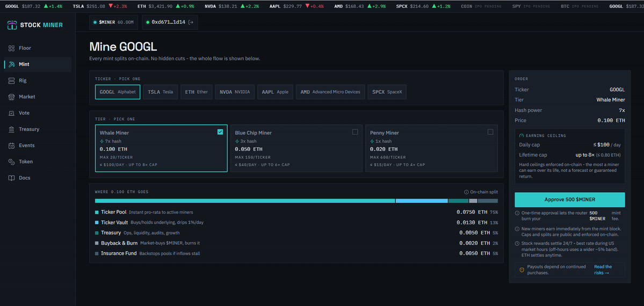Select the AAPL Apple ticker option
Screen dimensions: 644x306
(x=275, y=92)
